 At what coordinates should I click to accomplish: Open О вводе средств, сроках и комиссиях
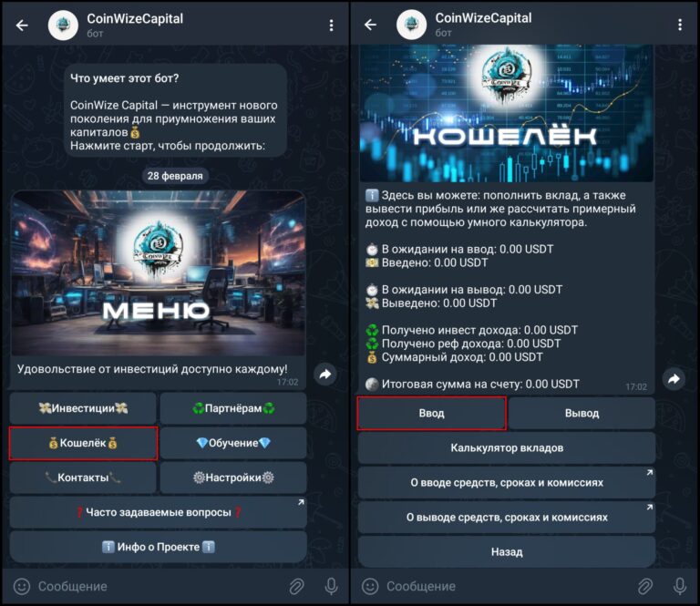point(507,482)
